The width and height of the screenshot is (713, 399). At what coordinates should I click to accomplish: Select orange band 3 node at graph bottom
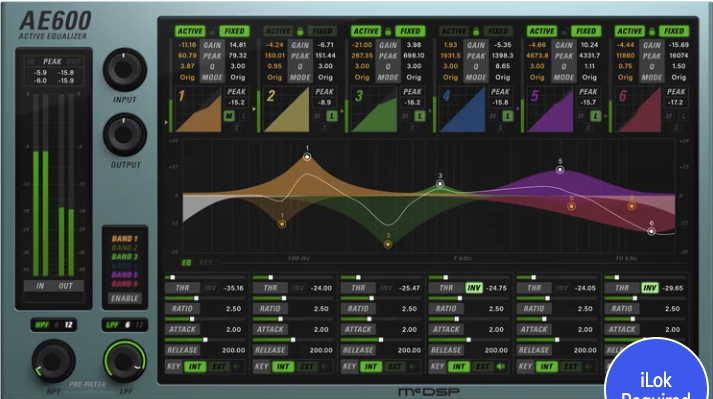click(x=388, y=244)
